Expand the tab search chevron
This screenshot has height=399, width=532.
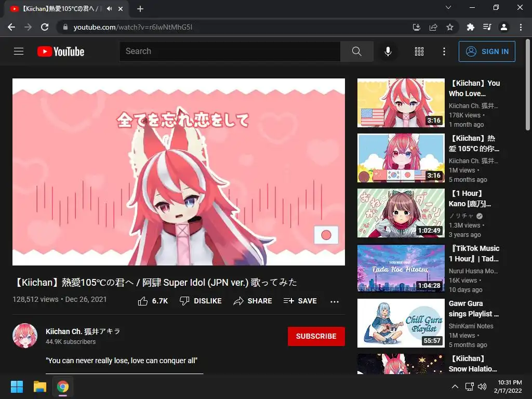click(x=448, y=7)
